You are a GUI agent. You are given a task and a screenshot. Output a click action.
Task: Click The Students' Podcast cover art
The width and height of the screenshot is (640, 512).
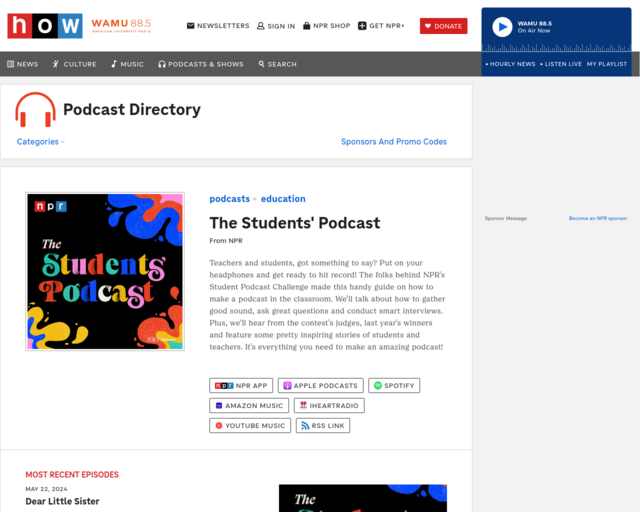pos(105,272)
